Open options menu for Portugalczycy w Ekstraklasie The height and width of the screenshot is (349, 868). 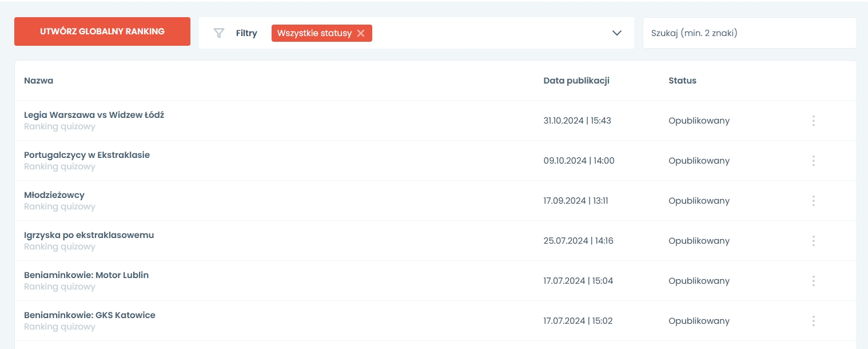point(813,161)
